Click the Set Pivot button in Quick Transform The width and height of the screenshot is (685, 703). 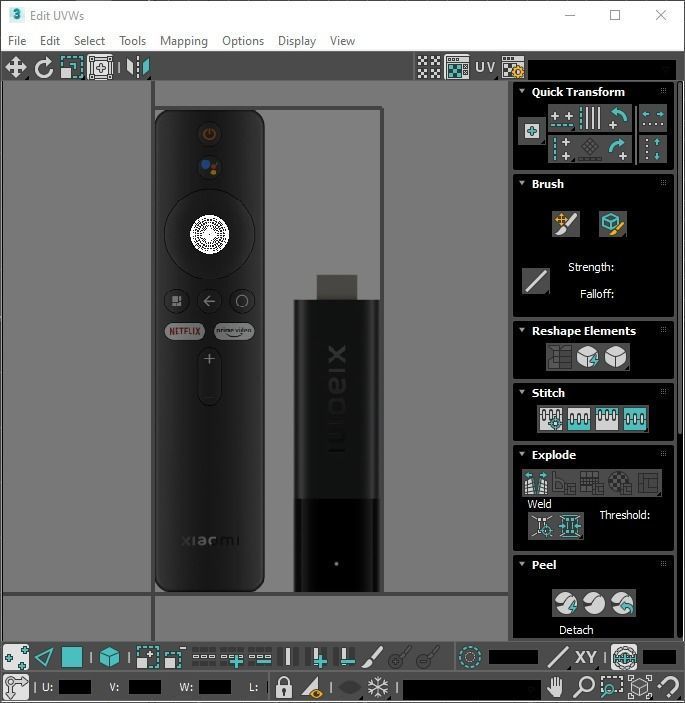[x=532, y=131]
